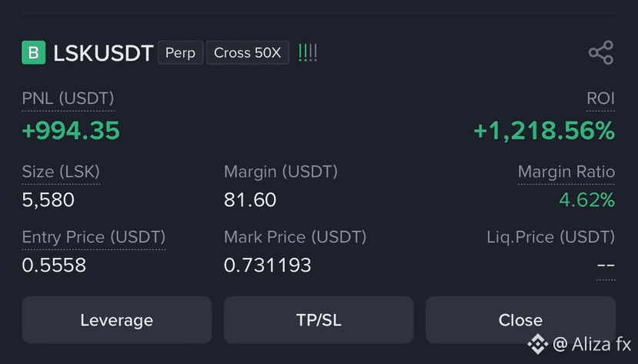The height and width of the screenshot is (364, 638).
Task: Tap the PNL (USDT) label
Action: [68, 99]
